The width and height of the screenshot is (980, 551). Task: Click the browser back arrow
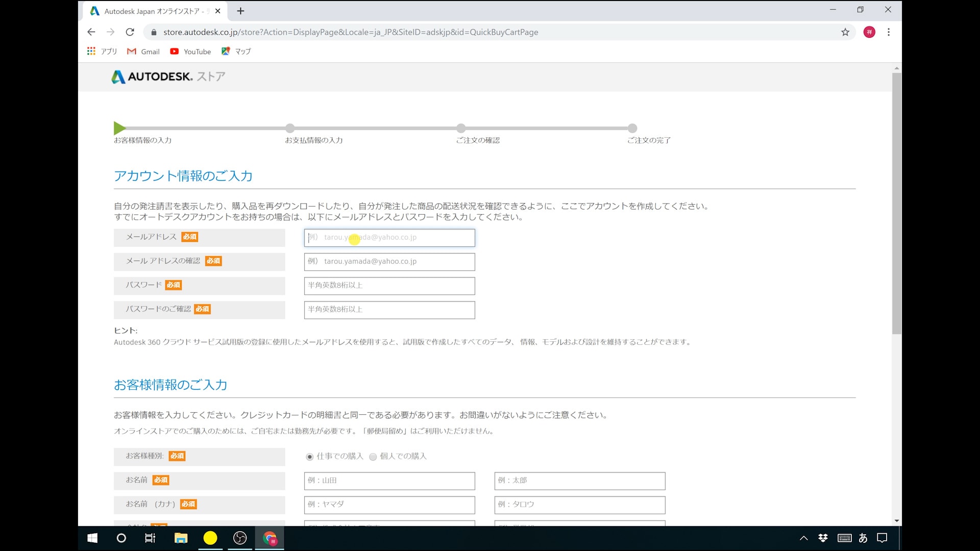(91, 32)
